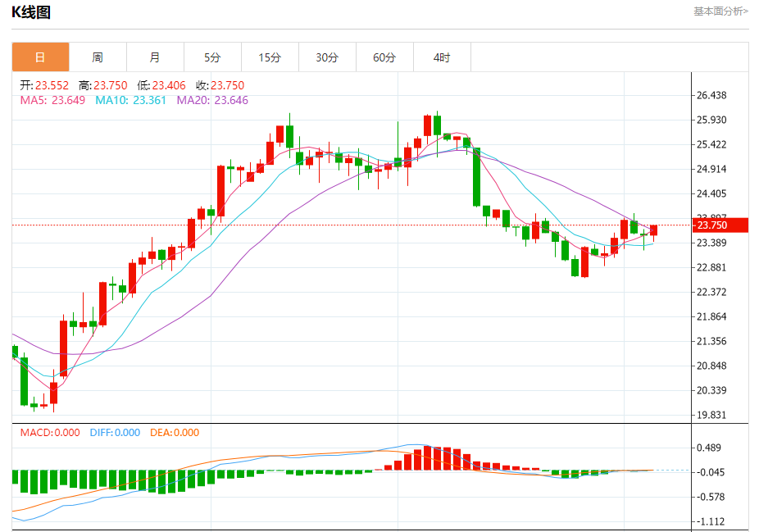Click the 23.389 price axis label
759x532 pixels.
point(711,243)
